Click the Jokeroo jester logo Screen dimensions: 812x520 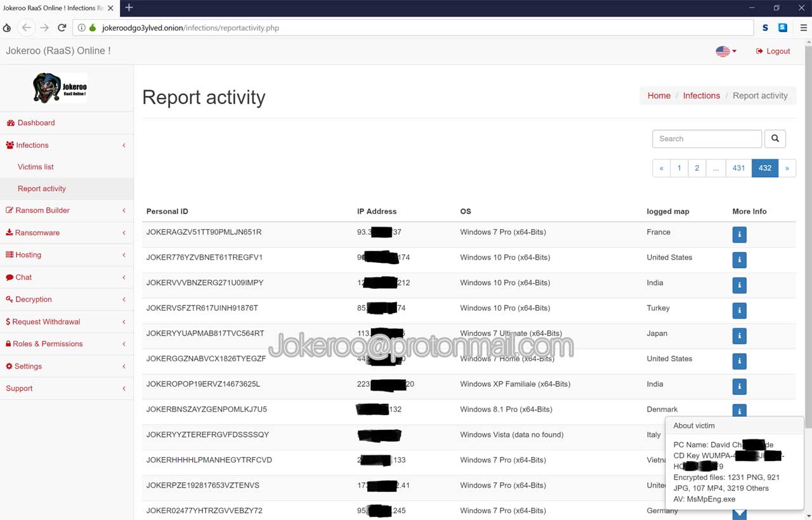pos(60,88)
